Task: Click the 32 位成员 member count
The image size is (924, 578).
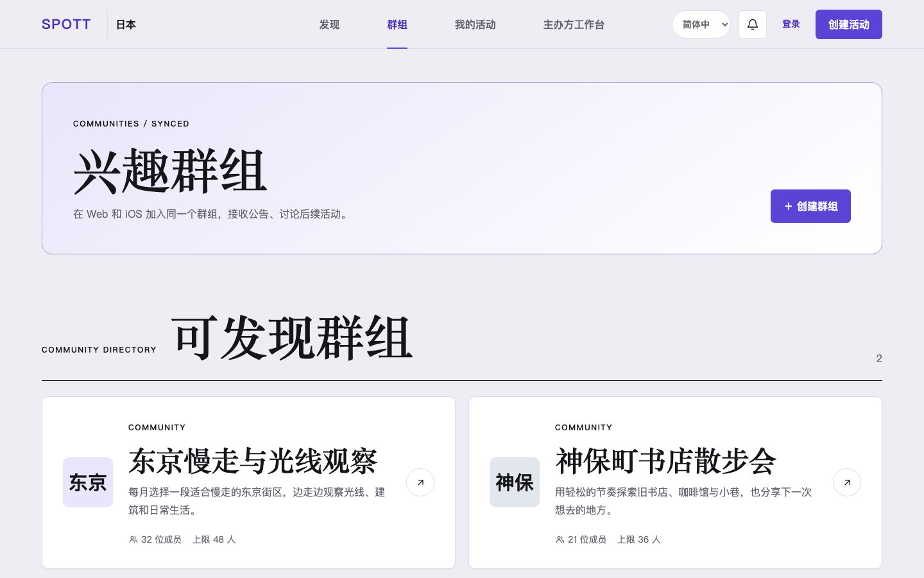Action: (155, 539)
